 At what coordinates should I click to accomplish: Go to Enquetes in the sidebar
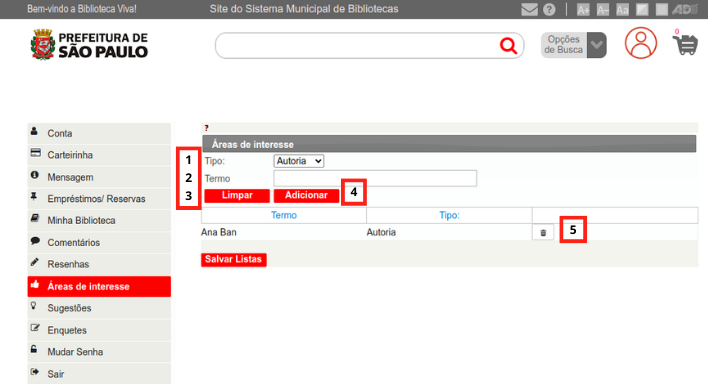[x=99, y=330]
